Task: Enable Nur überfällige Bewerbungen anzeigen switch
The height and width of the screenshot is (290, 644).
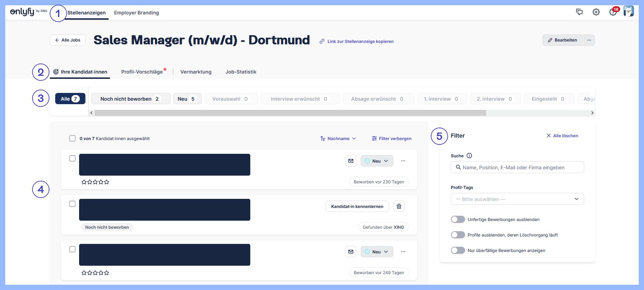Action: click(458, 250)
